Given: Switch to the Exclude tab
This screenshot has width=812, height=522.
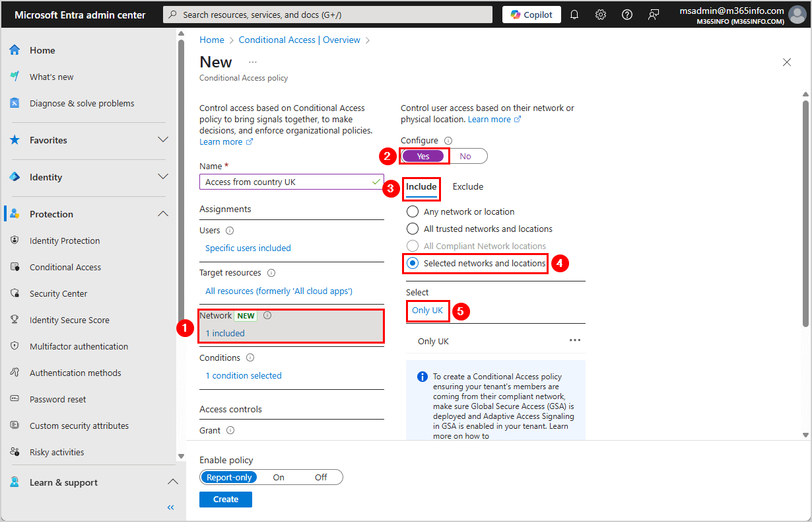Looking at the screenshot, I should pos(468,187).
